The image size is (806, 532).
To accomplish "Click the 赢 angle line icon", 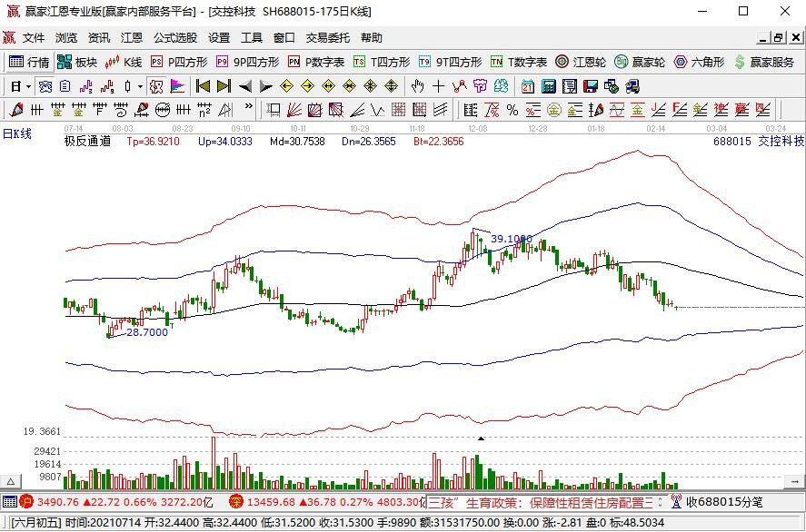I will 741,109.
